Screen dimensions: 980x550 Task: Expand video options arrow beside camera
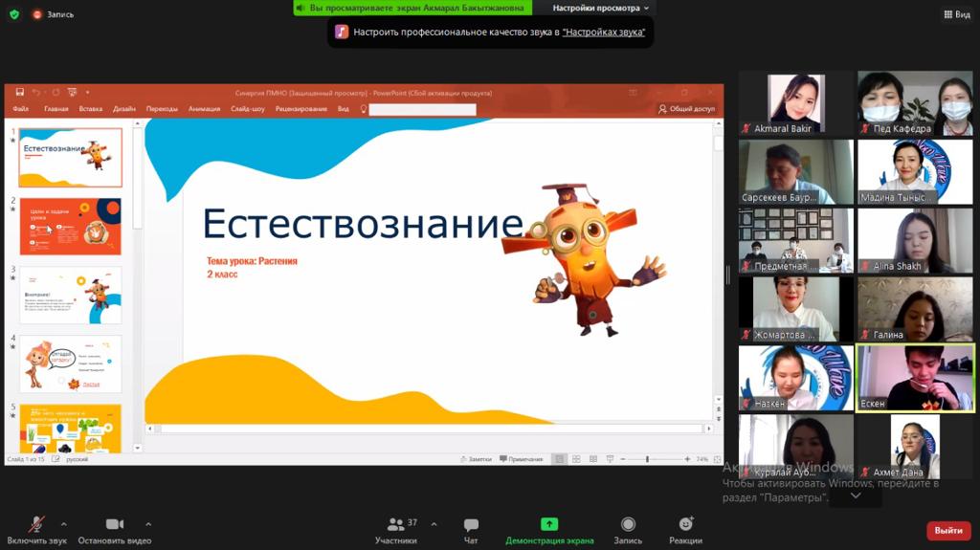tap(148, 524)
